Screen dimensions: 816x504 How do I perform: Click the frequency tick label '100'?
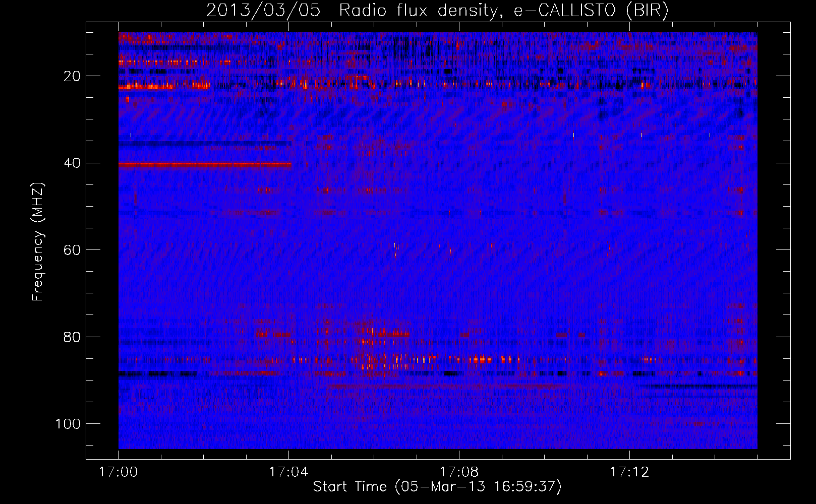pyautogui.click(x=68, y=424)
